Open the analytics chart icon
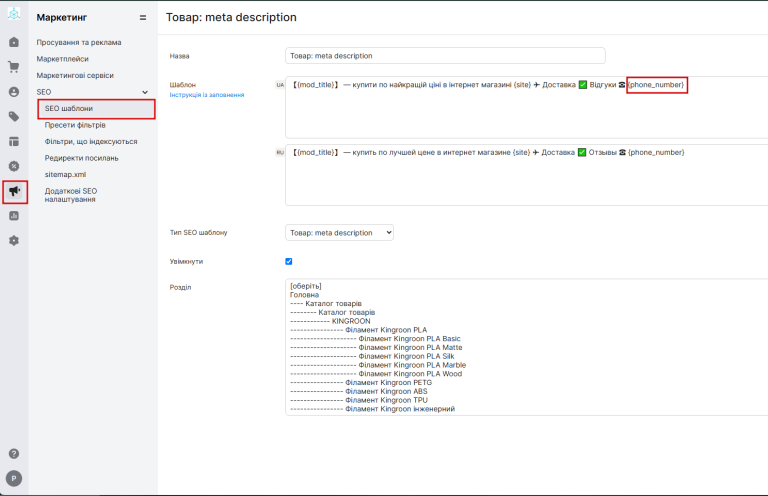Screen dimensions: 768x496 (14, 216)
